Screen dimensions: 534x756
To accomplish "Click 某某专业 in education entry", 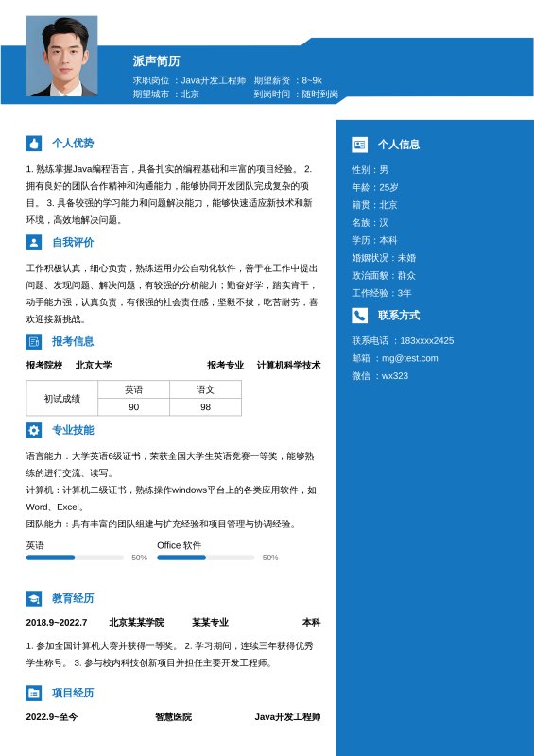I will [x=211, y=623].
